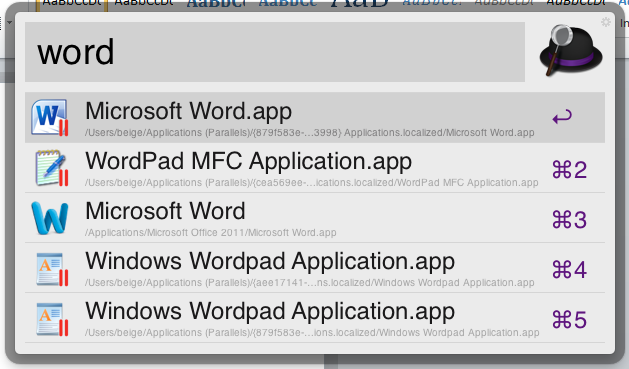629x369 pixels.
Task: Click path '/Applications/Microsoft Office 2011/Microsoft Word.app'
Action: pyautogui.click(x=211, y=233)
